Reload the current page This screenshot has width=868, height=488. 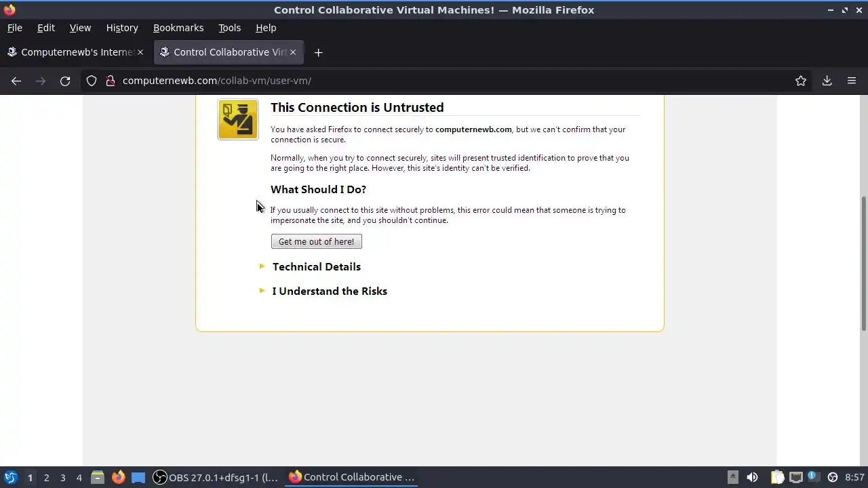click(65, 81)
